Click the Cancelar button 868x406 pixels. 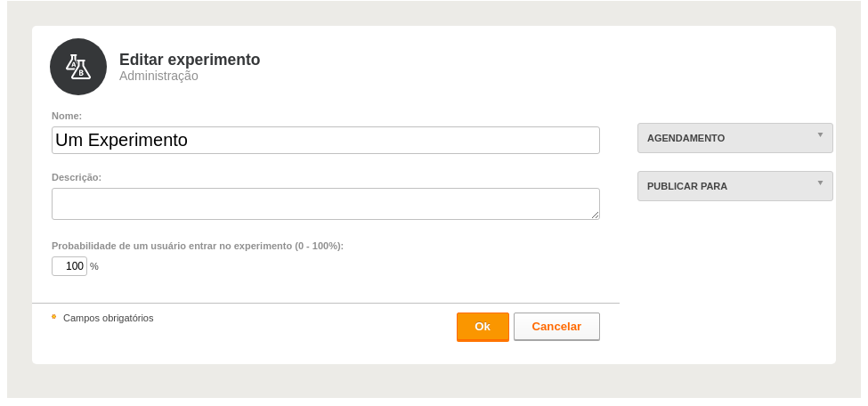tap(556, 327)
